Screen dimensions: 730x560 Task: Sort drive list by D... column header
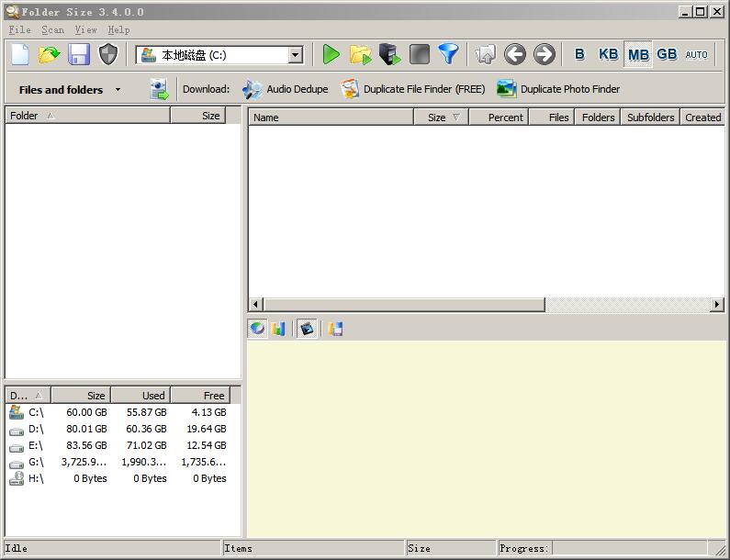coord(28,395)
